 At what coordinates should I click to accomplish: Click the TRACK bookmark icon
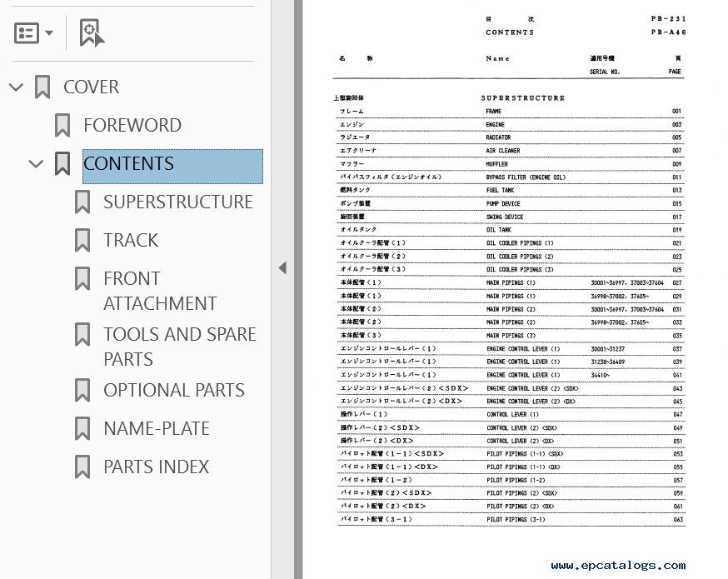pyautogui.click(x=82, y=240)
